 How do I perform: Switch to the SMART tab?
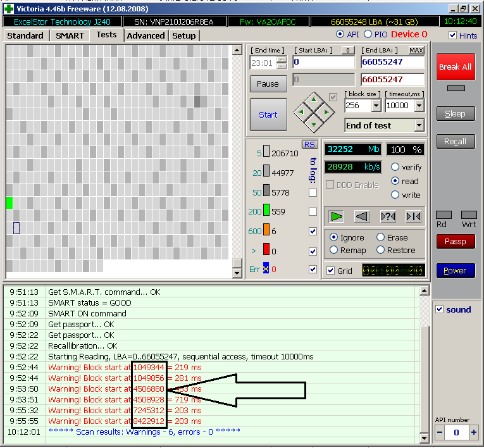[x=70, y=35]
